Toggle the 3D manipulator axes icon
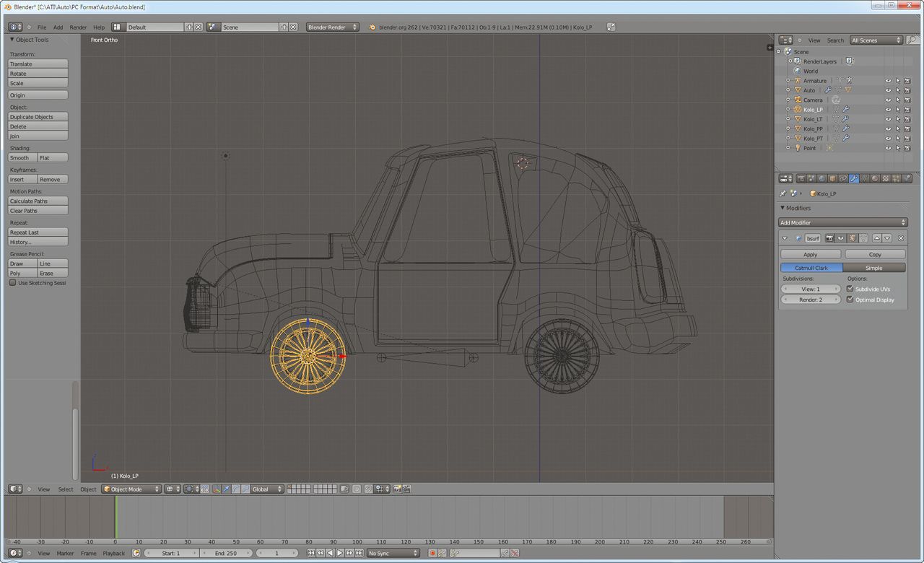The width and height of the screenshot is (924, 563). pos(217,489)
